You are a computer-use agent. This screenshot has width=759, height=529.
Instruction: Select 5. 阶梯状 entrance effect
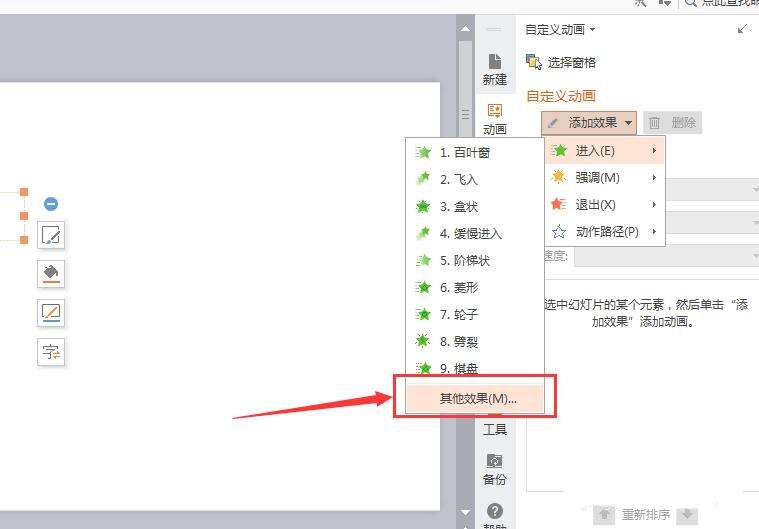[x=474, y=260]
